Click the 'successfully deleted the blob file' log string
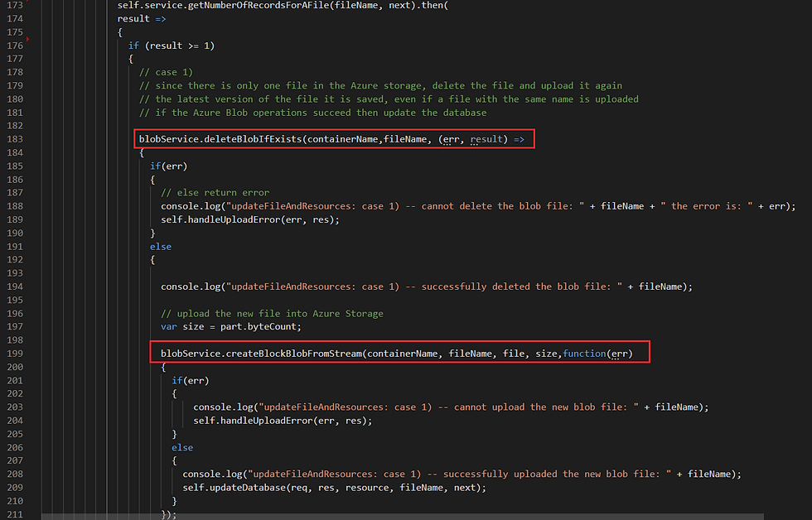The width and height of the screenshot is (812, 520). point(424,286)
